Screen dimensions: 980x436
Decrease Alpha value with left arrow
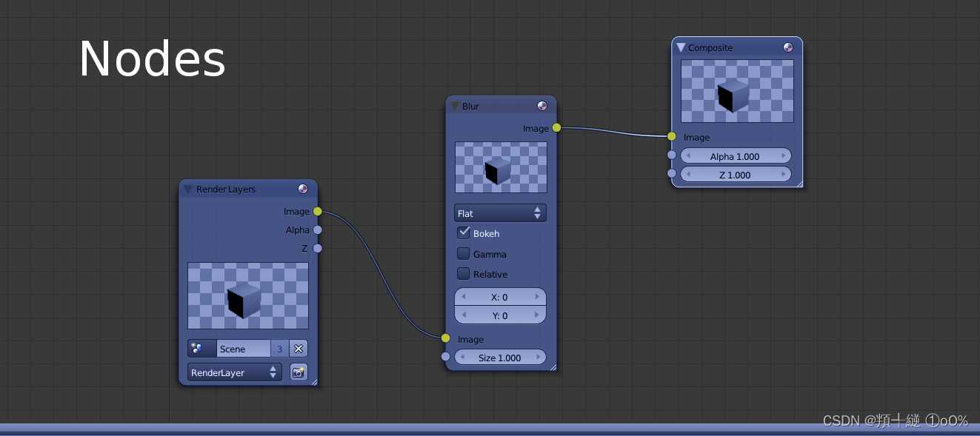688,156
